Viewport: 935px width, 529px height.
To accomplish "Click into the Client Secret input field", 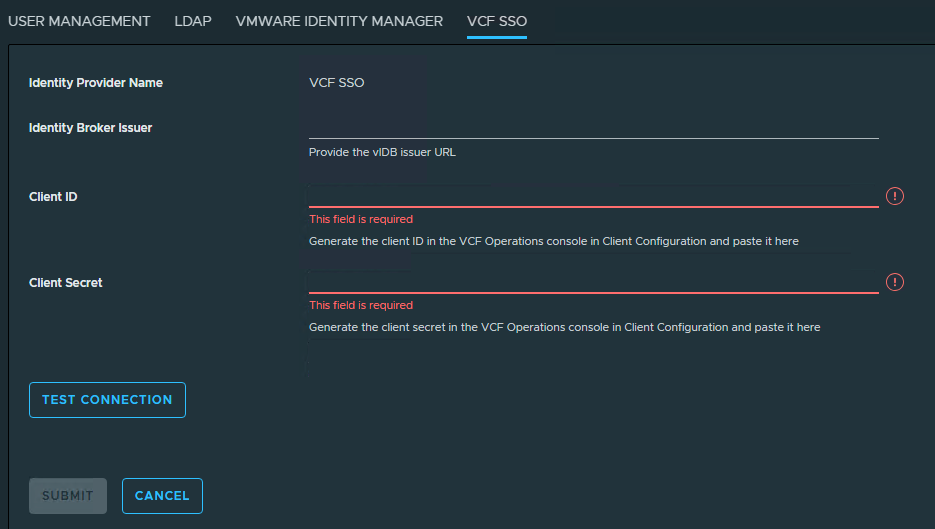I will (x=593, y=282).
